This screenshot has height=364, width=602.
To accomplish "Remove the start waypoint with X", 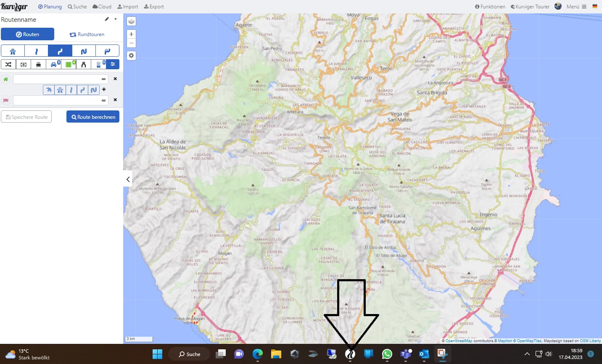I will pyautogui.click(x=115, y=79).
